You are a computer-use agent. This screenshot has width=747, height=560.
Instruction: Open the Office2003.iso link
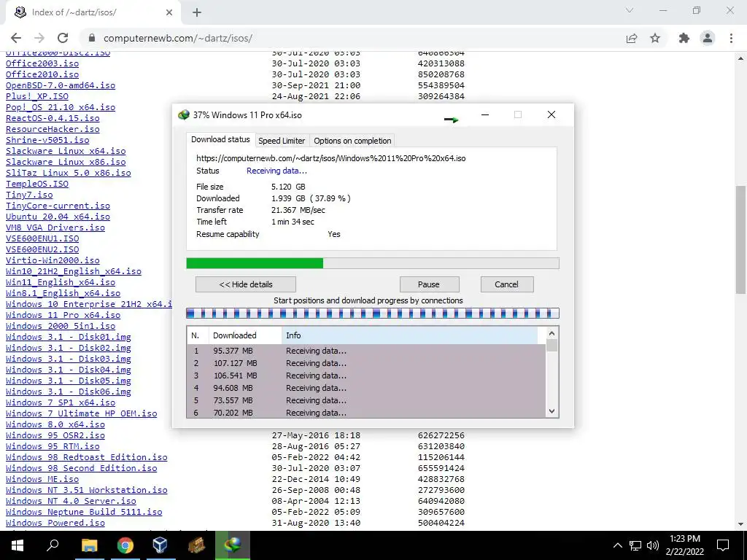pos(42,63)
